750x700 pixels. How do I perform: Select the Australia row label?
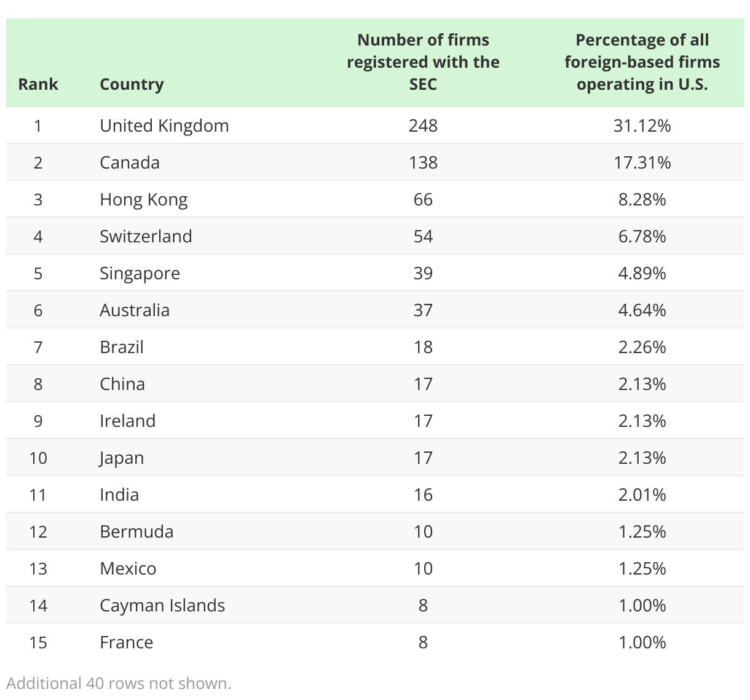coord(135,310)
